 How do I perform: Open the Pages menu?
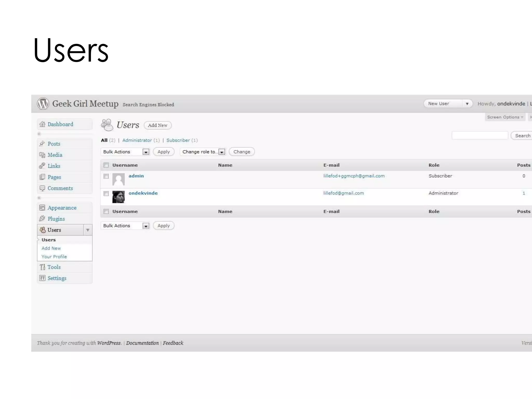(x=54, y=177)
